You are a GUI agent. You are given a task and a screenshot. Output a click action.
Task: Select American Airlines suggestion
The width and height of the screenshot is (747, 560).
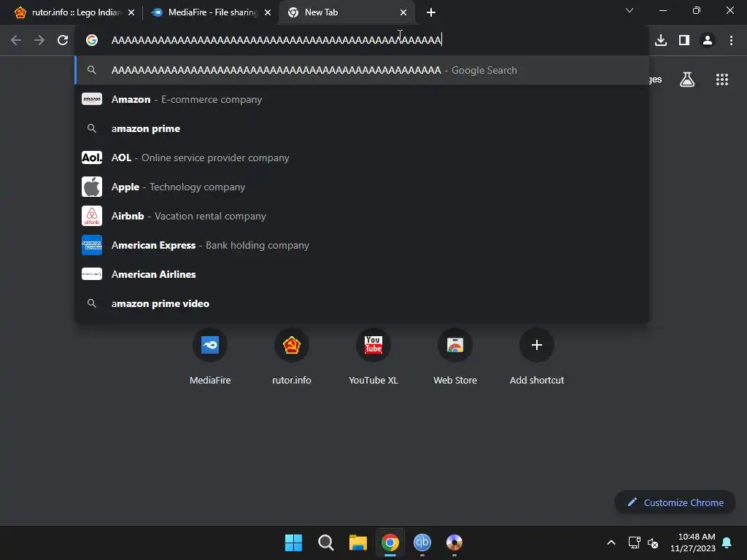click(362, 274)
